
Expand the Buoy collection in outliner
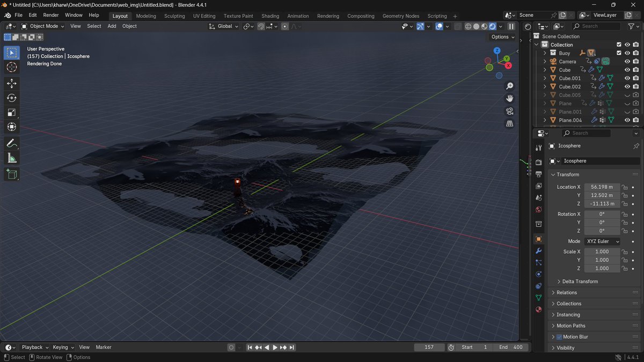pyautogui.click(x=545, y=53)
